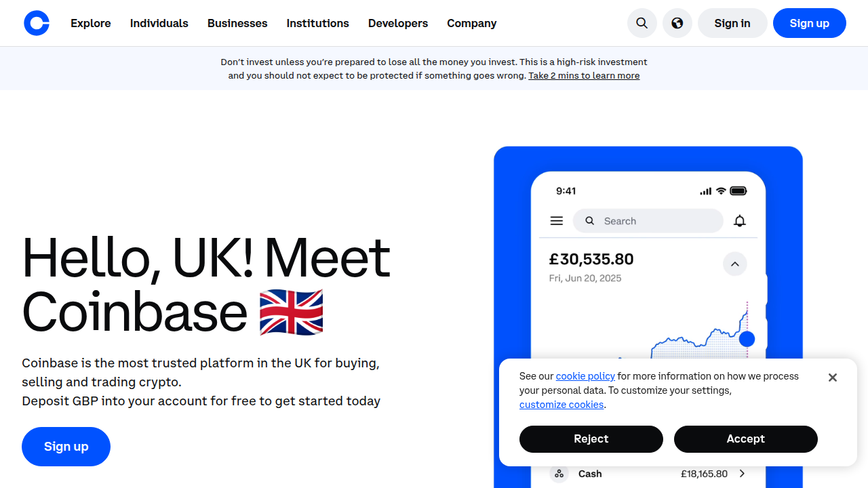Screen dimensions: 868x488
Task: Open the search magnifying glass in top navigation
Action: pos(642,22)
